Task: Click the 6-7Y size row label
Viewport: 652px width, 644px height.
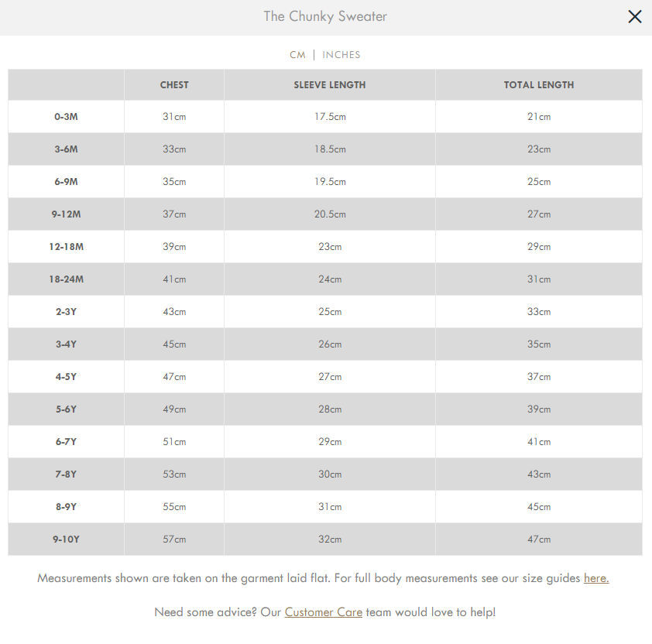Action: (66, 442)
